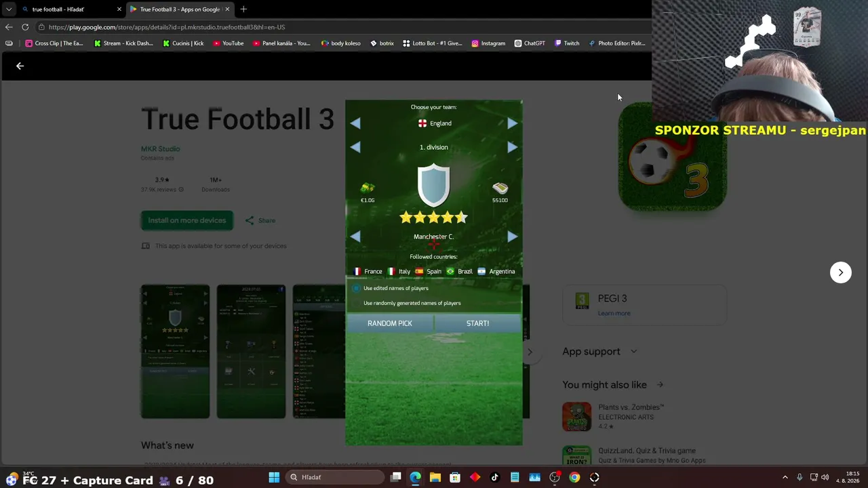
Task: Open the ChatGPT bookmark
Action: click(530, 43)
